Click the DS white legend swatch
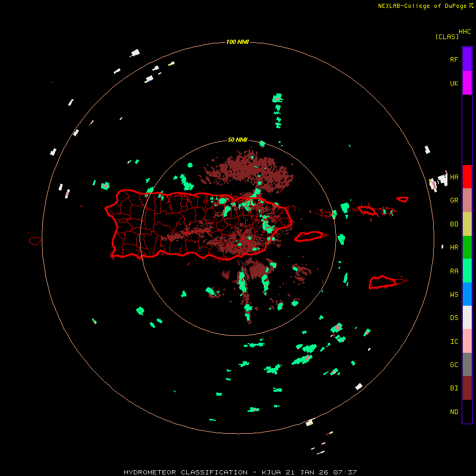476x476 pixels. (467, 317)
